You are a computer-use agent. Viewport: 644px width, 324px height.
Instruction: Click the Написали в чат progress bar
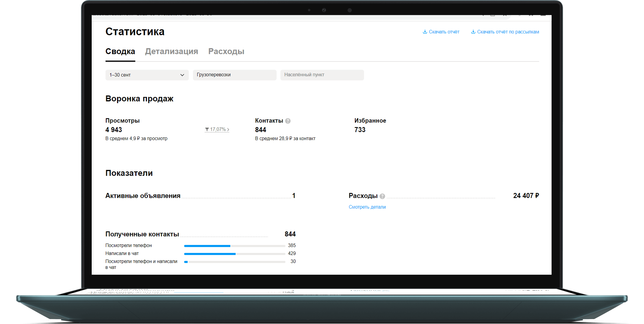click(234, 254)
